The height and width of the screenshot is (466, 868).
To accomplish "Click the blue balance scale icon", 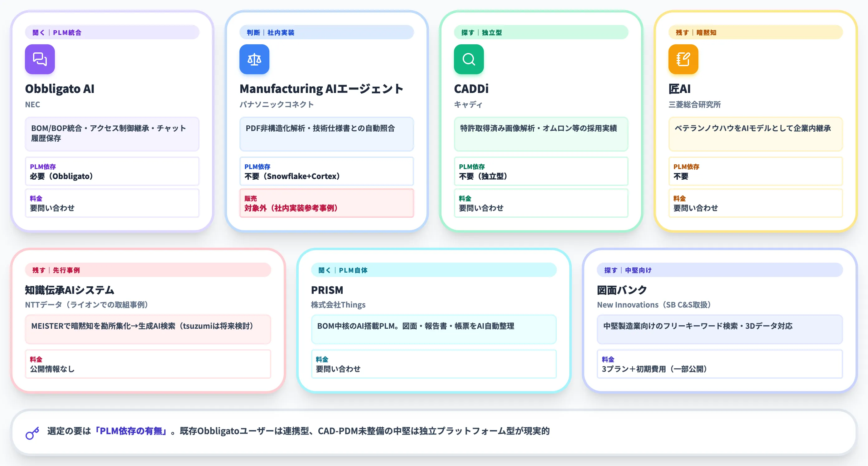I will (254, 59).
